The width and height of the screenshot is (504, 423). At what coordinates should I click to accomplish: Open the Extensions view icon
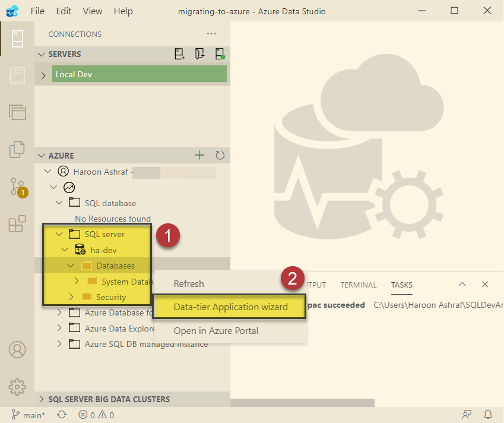point(17,223)
